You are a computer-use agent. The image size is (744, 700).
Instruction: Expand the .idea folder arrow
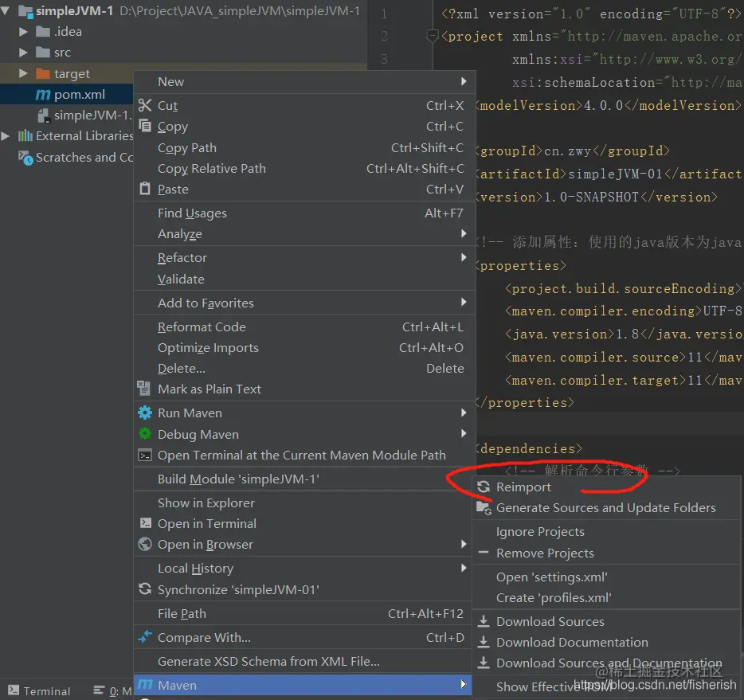coord(23,32)
